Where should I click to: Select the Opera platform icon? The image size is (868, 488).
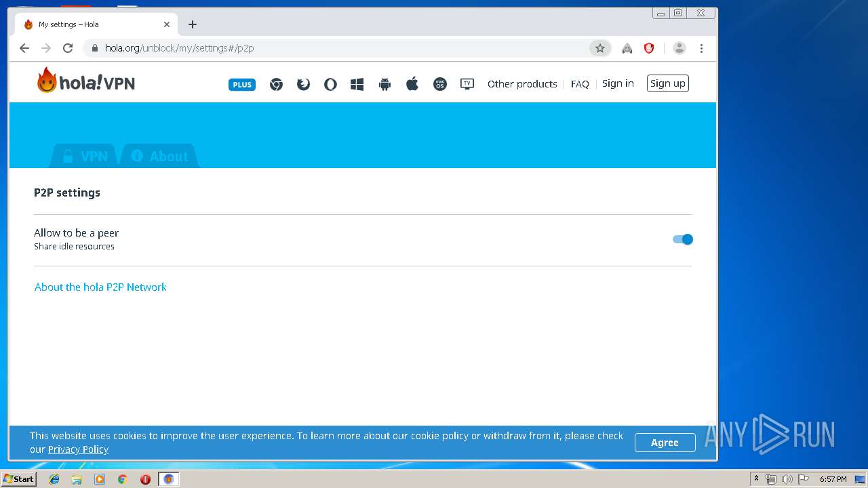(330, 85)
